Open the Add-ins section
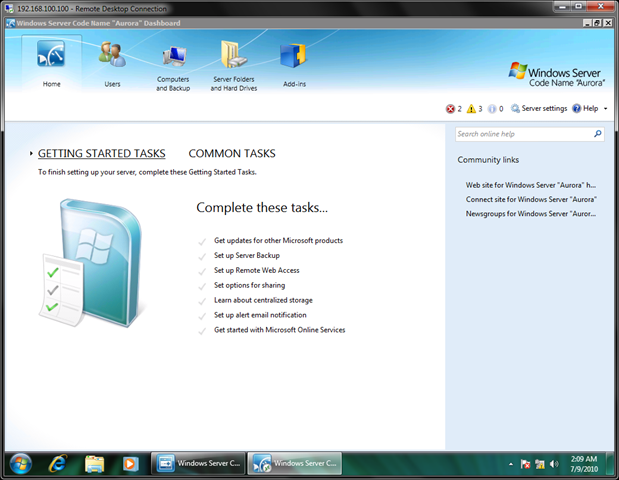Screen dimensions: 619x480 tap(293, 55)
